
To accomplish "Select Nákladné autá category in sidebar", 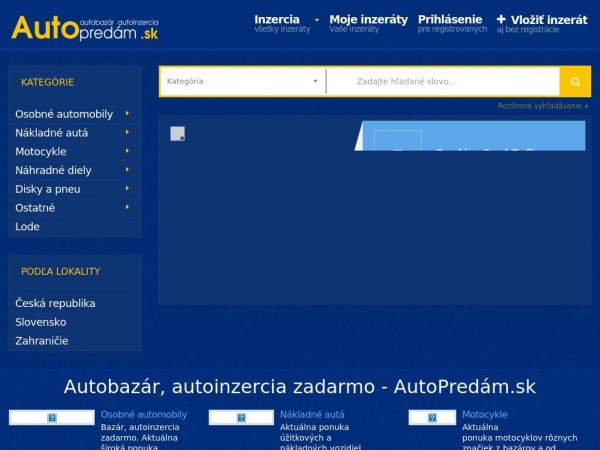I will pyautogui.click(x=52, y=133).
